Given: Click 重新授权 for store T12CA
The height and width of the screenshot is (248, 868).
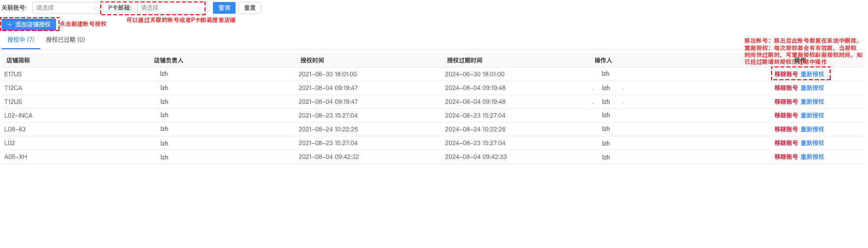Looking at the screenshot, I should click(x=812, y=88).
